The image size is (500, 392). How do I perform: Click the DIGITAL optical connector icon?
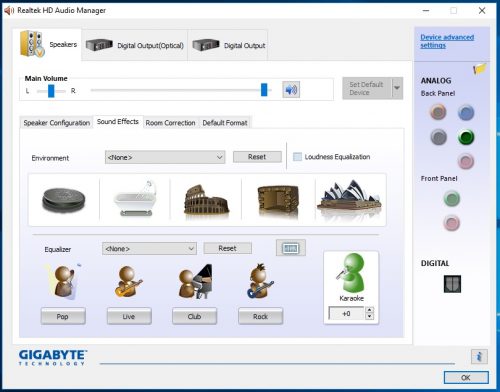[452, 284]
